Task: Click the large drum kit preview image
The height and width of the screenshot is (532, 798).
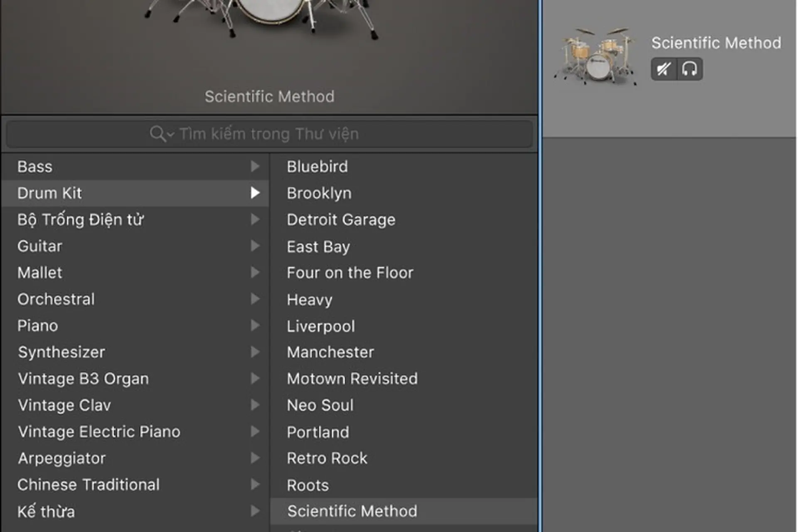Action: 262,19
